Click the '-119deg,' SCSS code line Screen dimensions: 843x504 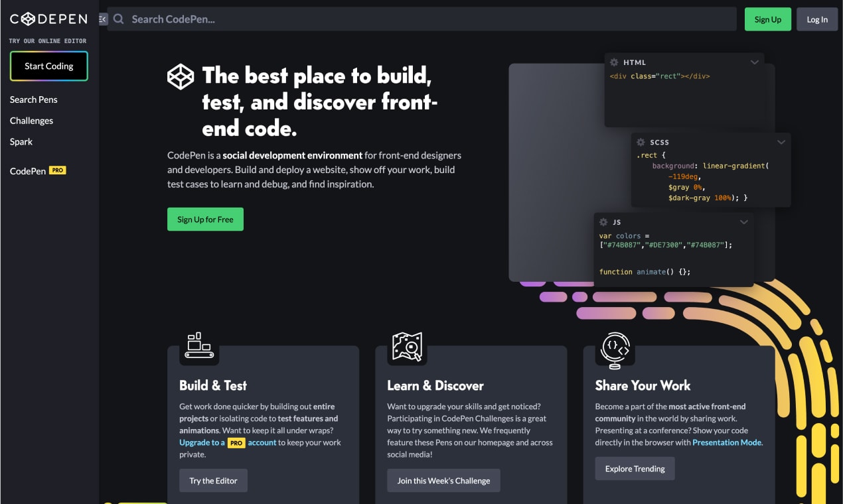click(x=684, y=177)
